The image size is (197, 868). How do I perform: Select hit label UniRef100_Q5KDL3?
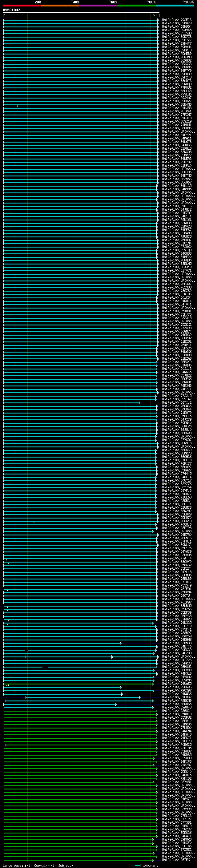[x=177, y=714]
